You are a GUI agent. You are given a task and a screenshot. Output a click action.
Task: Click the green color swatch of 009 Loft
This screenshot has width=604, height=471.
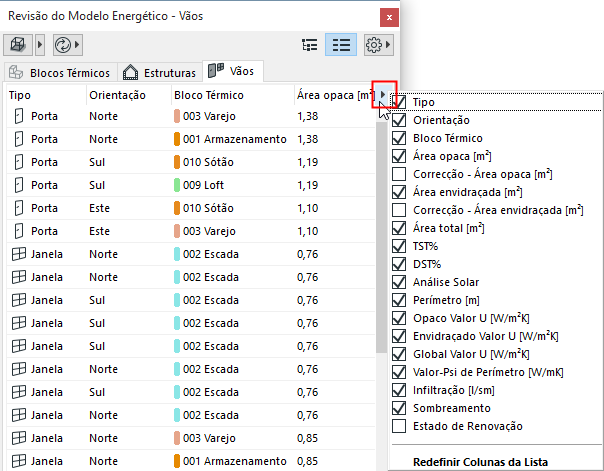(177, 185)
